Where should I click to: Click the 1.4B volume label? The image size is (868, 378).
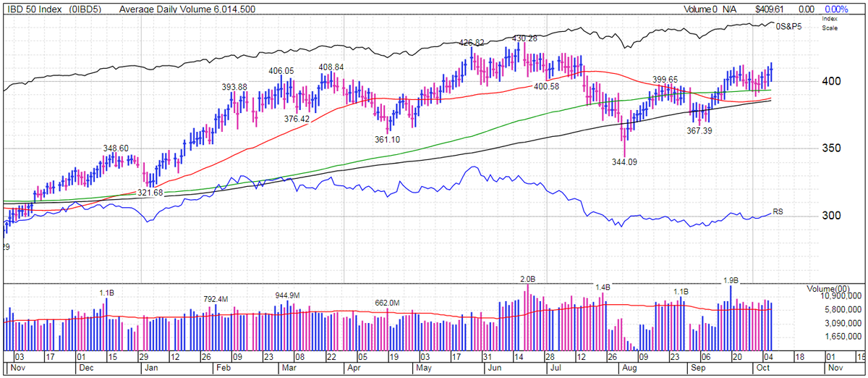[x=604, y=287]
